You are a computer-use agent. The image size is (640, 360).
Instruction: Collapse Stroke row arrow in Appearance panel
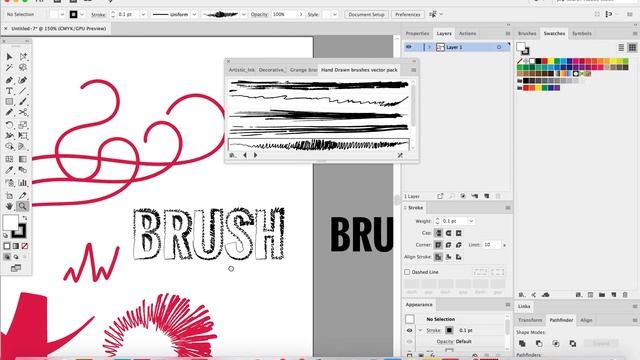coord(420,330)
